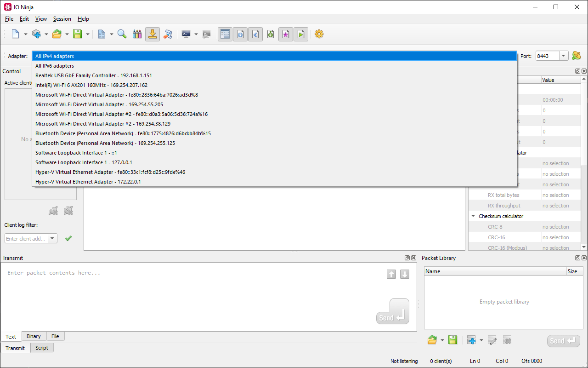
Task: Open the New Session dropdown arrow
Action: tap(26, 34)
